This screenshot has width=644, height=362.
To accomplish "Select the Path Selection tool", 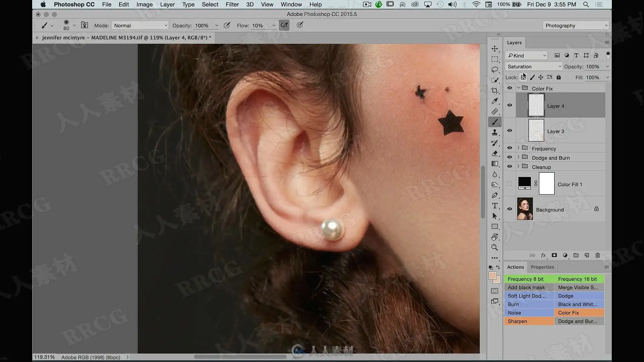I will pyautogui.click(x=495, y=216).
